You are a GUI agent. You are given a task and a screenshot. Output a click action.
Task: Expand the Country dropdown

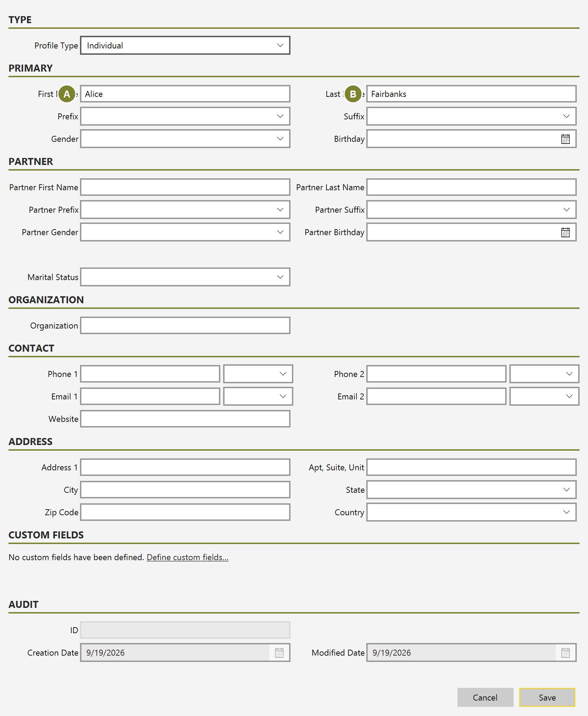click(x=471, y=512)
